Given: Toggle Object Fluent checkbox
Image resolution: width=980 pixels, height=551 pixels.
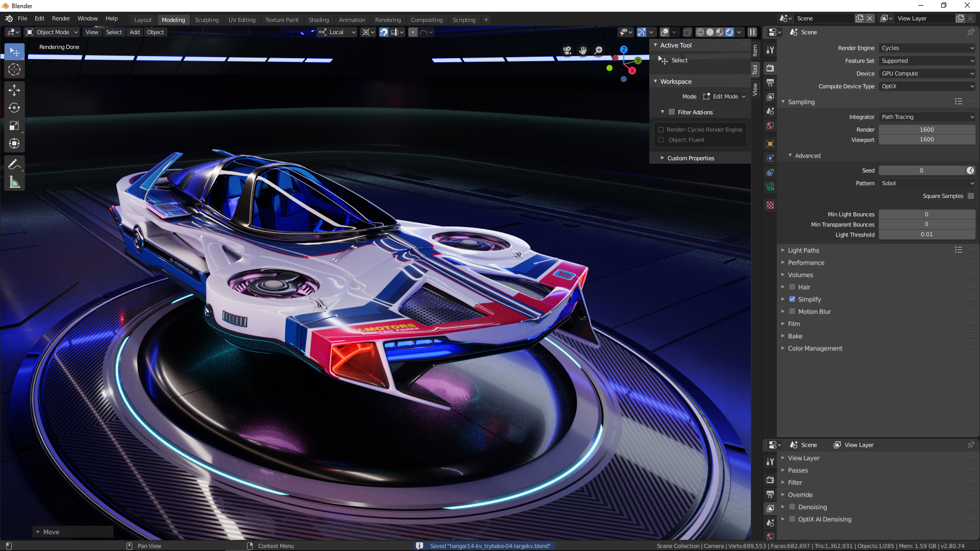Looking at the screenshot, I should coord(663,140).
